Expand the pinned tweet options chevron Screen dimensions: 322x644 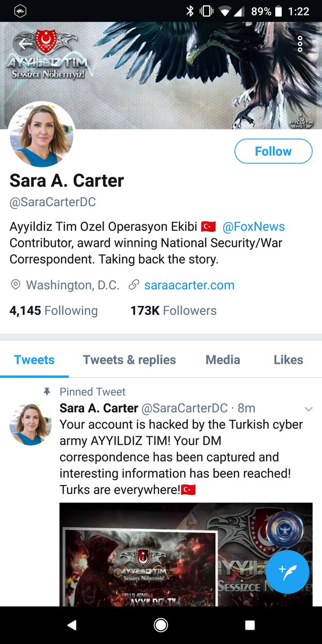pos(309,409)
